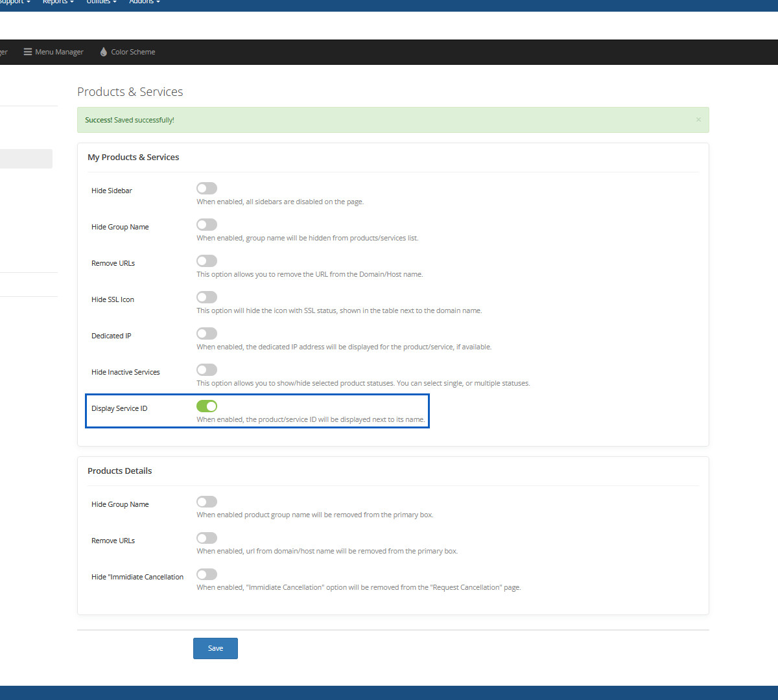Toggle Hide Inactive Services on
Viewport: 778px width, 700px height.
point(207,370)
